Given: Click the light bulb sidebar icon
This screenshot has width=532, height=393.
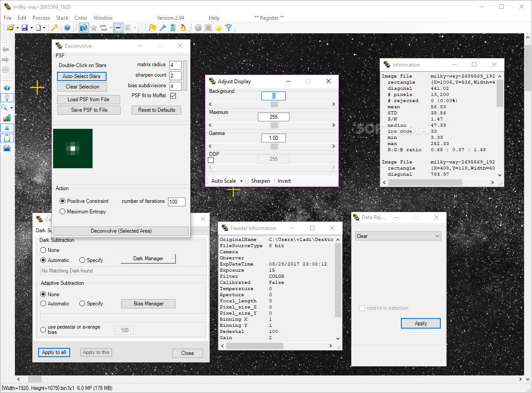Looking at the screenshot, I should coord(7,98).
